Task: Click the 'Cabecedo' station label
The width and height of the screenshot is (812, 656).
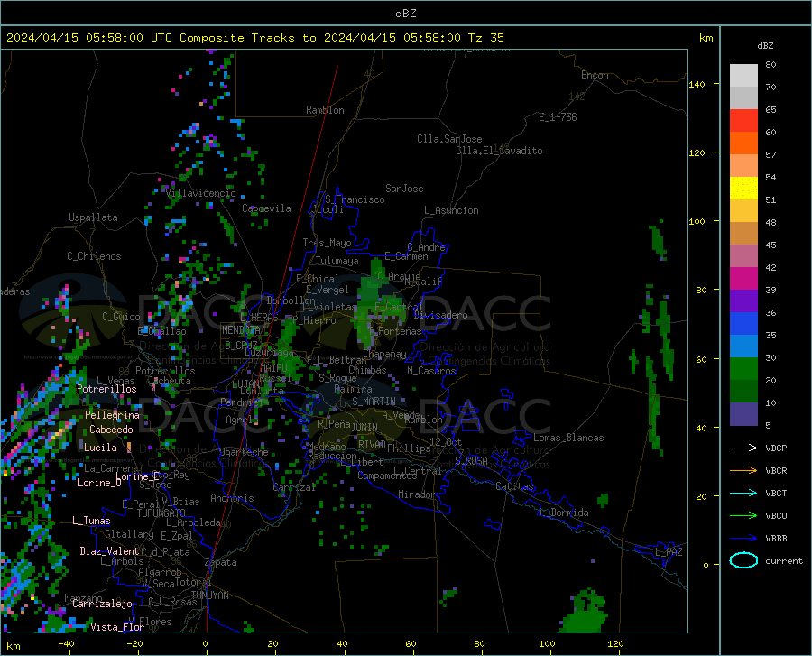Action: coord(111,430)
